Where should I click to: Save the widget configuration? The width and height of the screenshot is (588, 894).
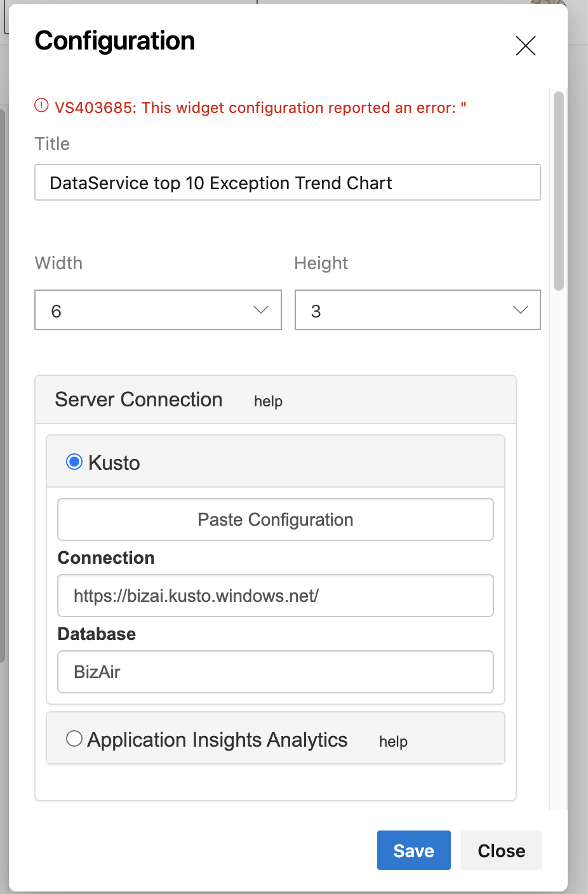(x=413, y=850)
